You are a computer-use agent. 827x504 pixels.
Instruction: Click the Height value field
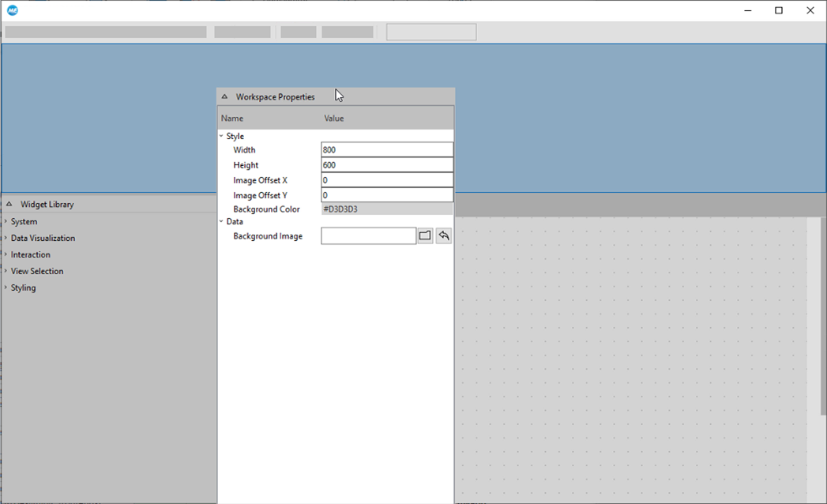387,165
